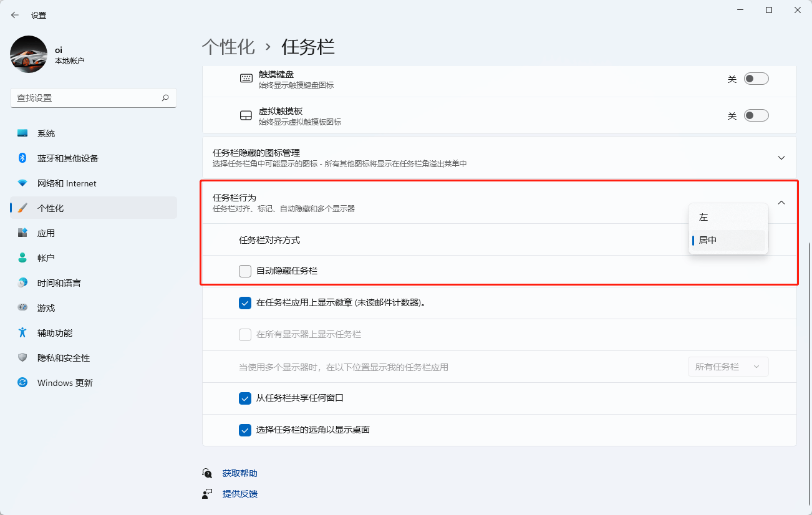The height and width of the screenshot is (515, 812).
Task: Enable the 触摸键盘 toggle
Action: click(756, 78)
